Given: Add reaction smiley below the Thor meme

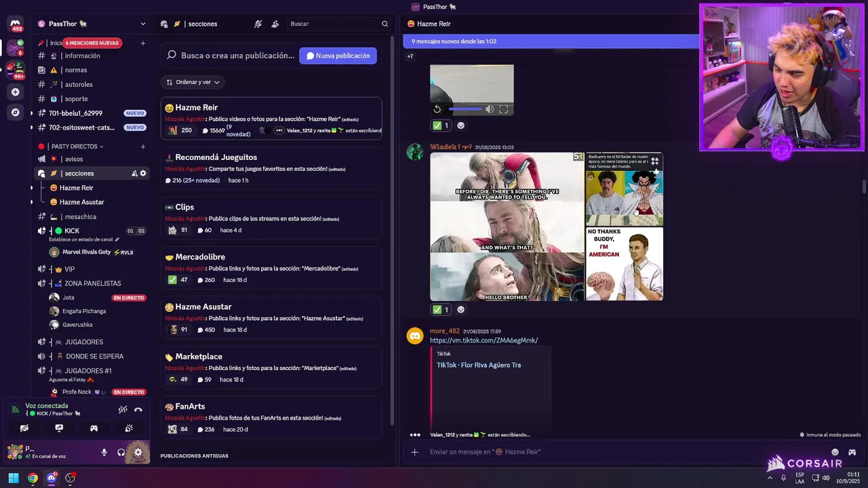Looking at the screenshot, I should coord(460,310).
